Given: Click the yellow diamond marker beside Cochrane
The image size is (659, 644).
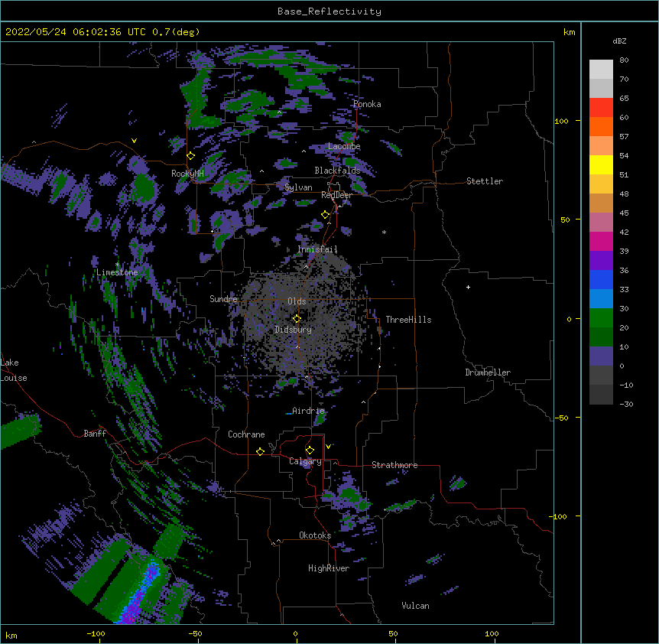Looking at the screenshot, I should click(260, 451).
